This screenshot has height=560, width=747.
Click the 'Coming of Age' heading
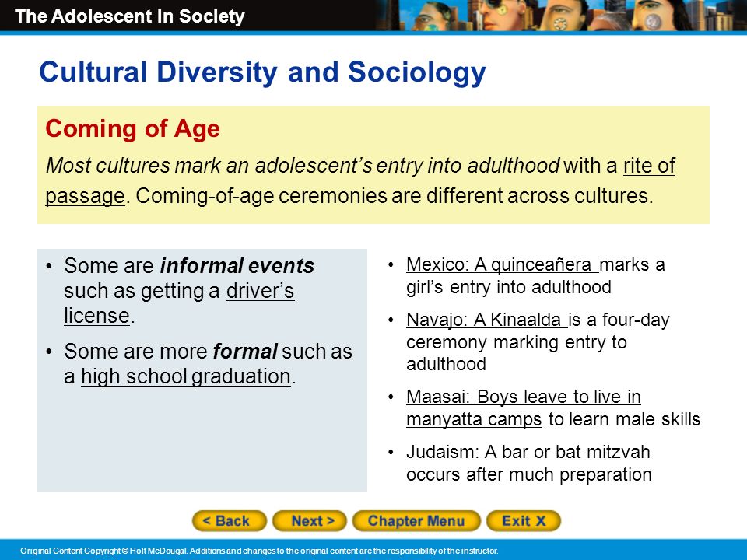(x=132, y=128)
